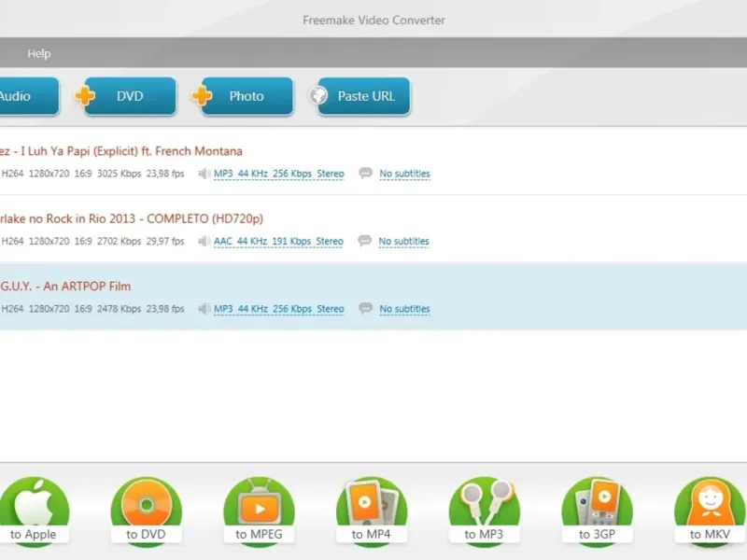Viewport: 747px width, 560px height.
Task: Click speaker icon in Rock in Rio row
Action: pos(204,241)
